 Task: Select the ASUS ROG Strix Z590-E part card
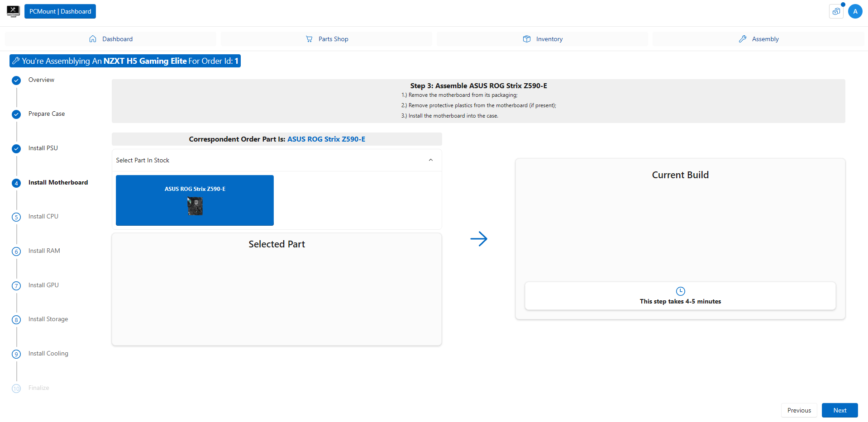(x=195, y=200)
